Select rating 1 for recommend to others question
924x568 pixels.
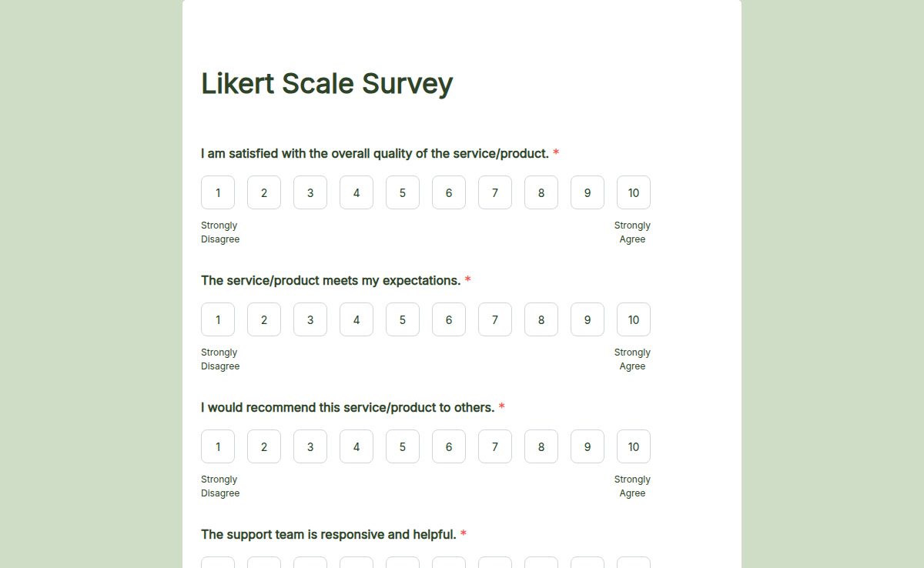click(217, 446)
